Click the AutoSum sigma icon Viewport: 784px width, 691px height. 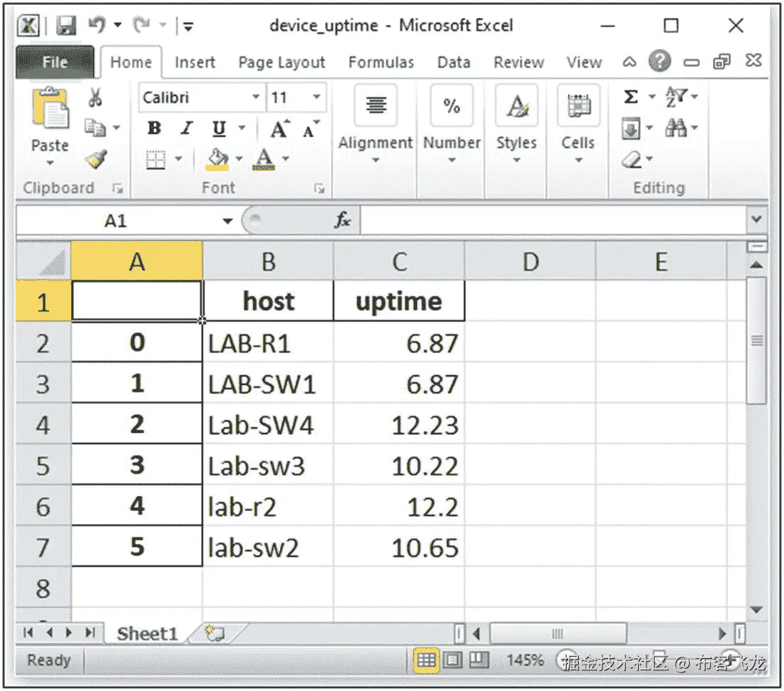[x=631, y=96]
